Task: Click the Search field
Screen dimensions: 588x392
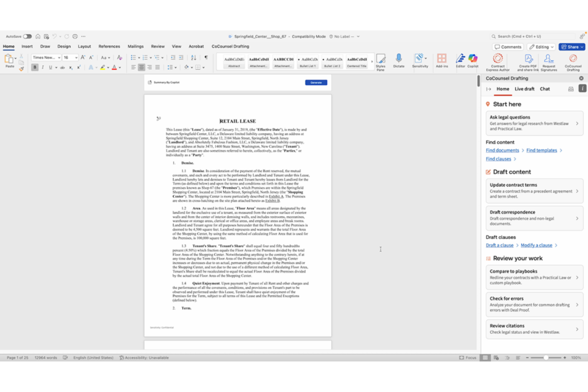Action: 534,37
